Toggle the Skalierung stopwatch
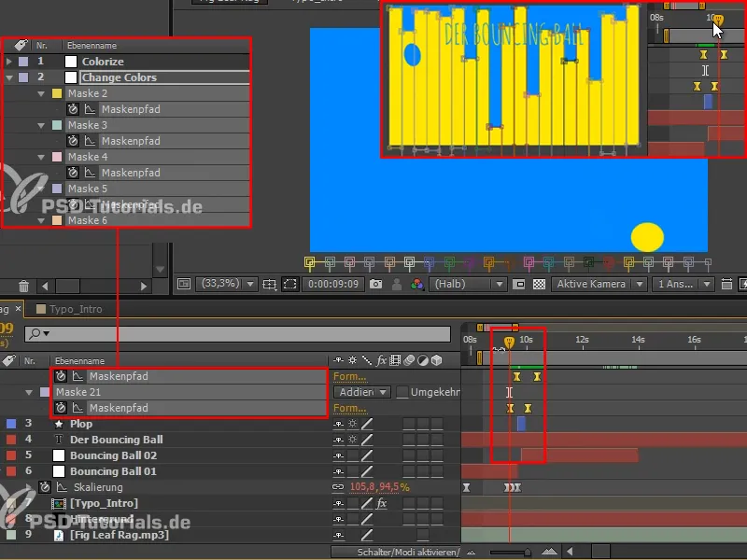The height and width of the screenshot is (560, 747). [x=45, y=487]
